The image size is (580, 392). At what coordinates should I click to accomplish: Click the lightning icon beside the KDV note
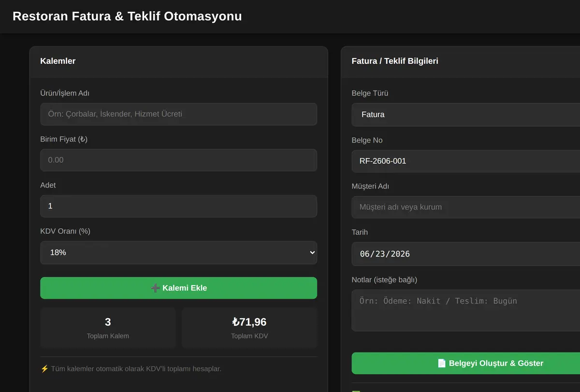click(x=44, y=369)
